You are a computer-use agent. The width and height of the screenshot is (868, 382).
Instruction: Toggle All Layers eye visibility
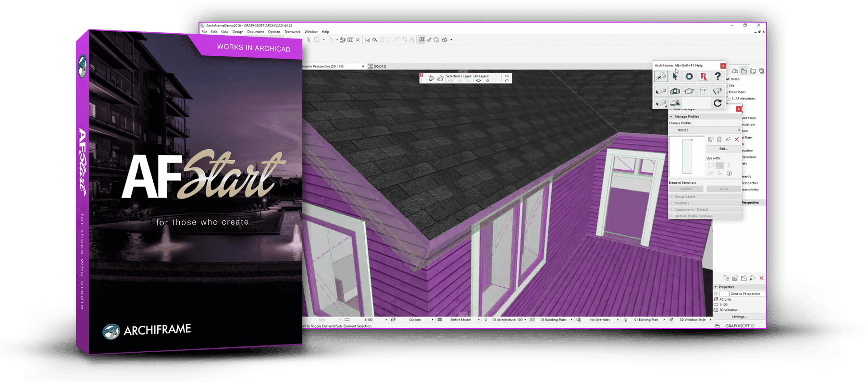[478, 80]
